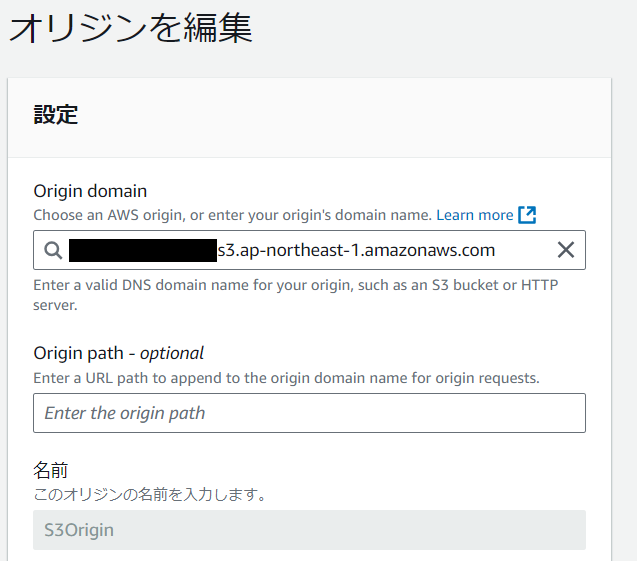637x561 pixels.
Task: Click the disabled S3Origin name field
Action: tap(309, 530)
